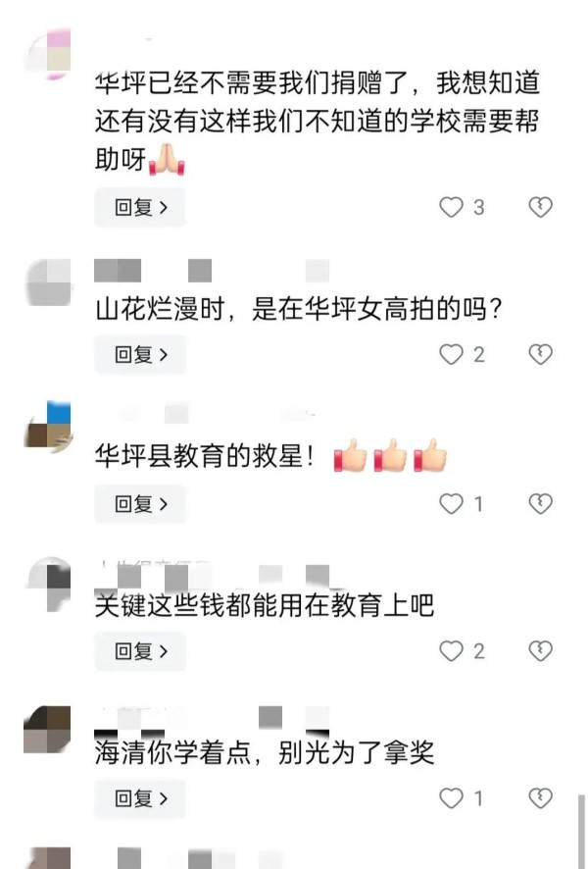Like the 关键这些钱 comment
This screenshot has height=869, width=588.
(451, 650)
